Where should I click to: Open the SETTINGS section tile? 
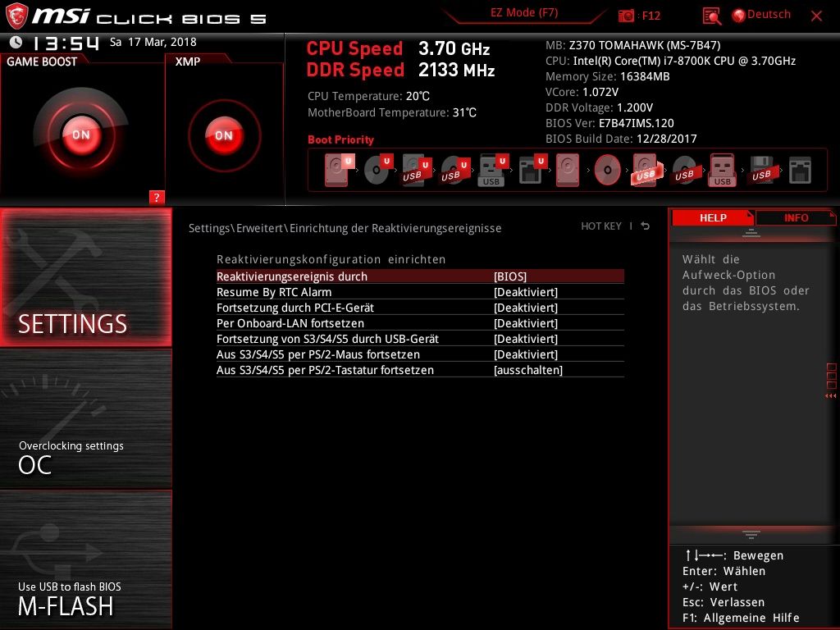[x=85, y=277]
